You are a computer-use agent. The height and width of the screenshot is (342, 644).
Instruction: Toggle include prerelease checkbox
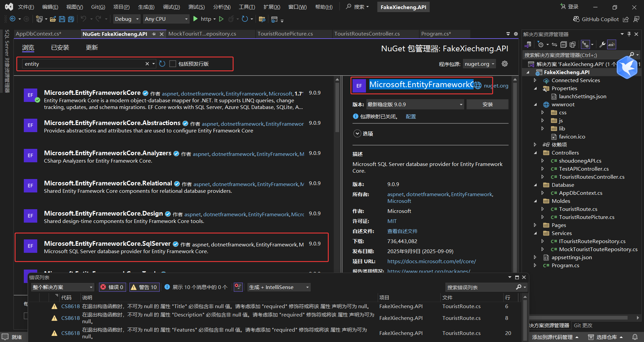click(x=173, y=64)
